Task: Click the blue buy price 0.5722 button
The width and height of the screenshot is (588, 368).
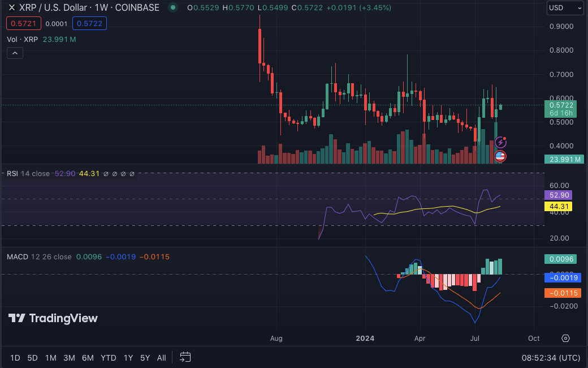Action: (x=89, y=23)
